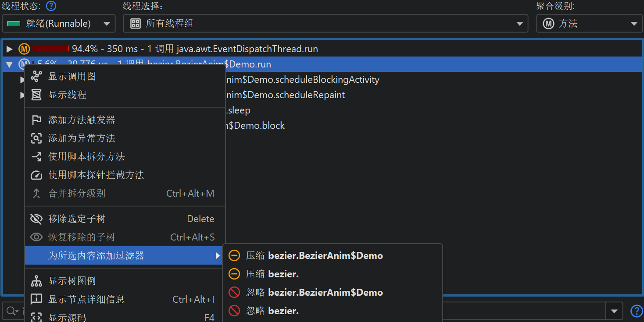The width and height of the screenshot is (644, 322).
Task: Select 忽略 bezier.BezierAnim$Demo filter option
Action: pos(314,293)
